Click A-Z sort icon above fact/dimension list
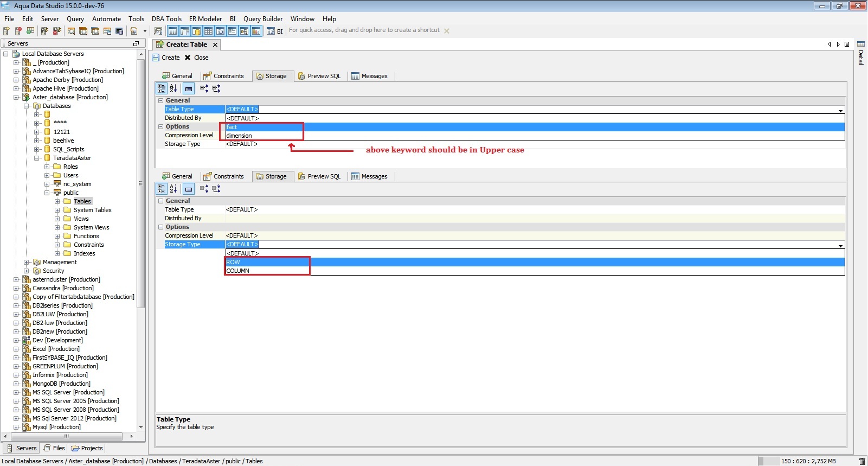 click(173, 88)
